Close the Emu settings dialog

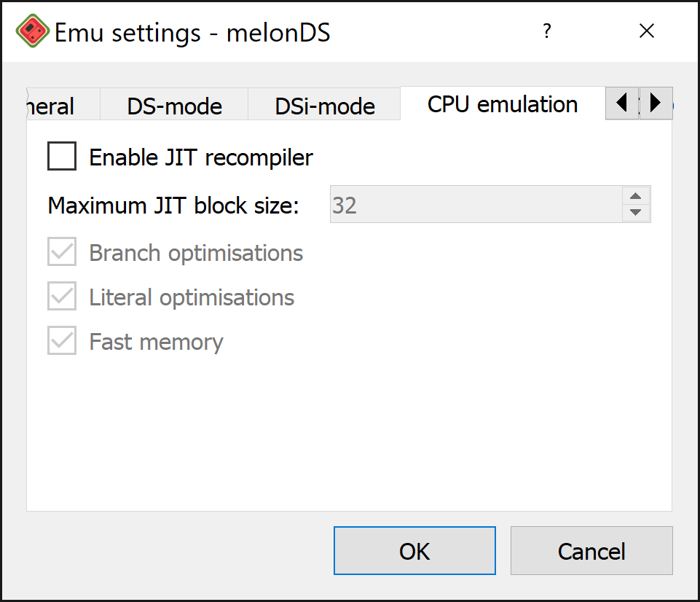point(646,31)
